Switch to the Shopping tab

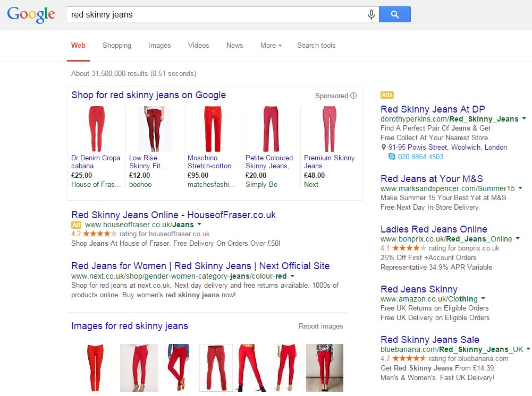click(x=117, y=46)
